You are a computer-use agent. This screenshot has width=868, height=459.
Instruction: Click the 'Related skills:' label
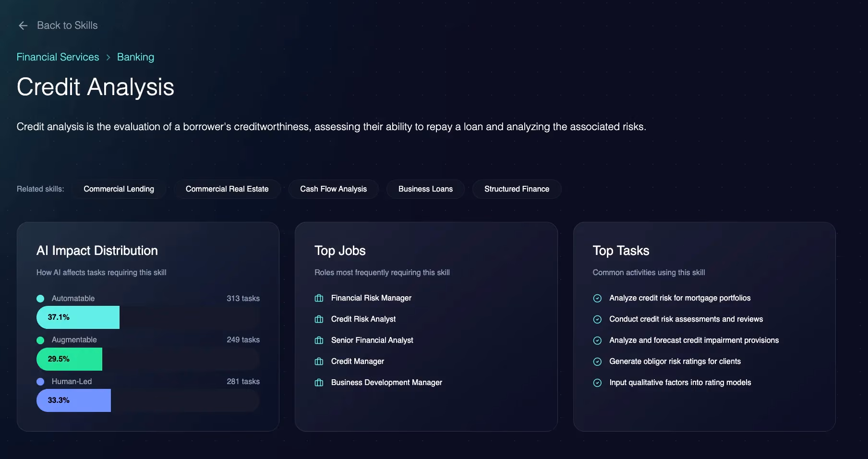point(40,189)
